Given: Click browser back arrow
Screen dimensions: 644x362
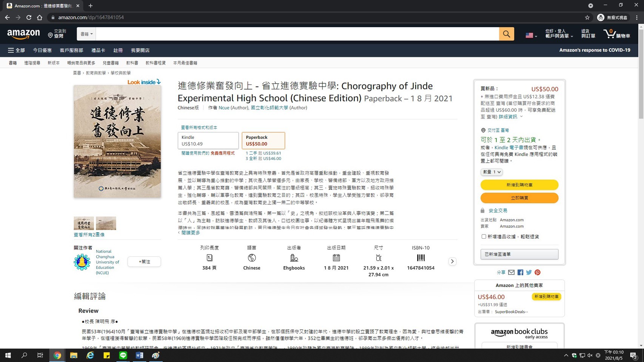Looking at the screenshot, I should 8,17.
